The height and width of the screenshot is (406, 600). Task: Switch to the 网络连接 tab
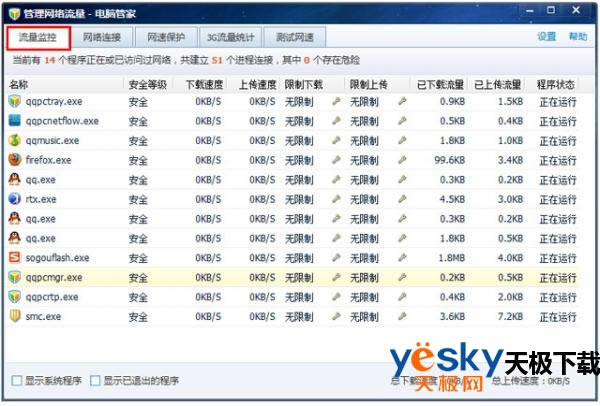coord(104,38)
